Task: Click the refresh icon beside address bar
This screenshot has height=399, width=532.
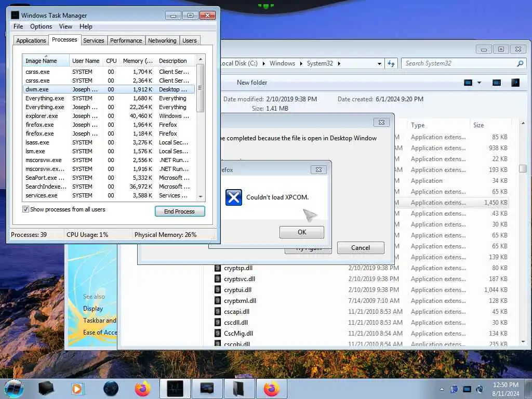Action: tap(391, 63)
